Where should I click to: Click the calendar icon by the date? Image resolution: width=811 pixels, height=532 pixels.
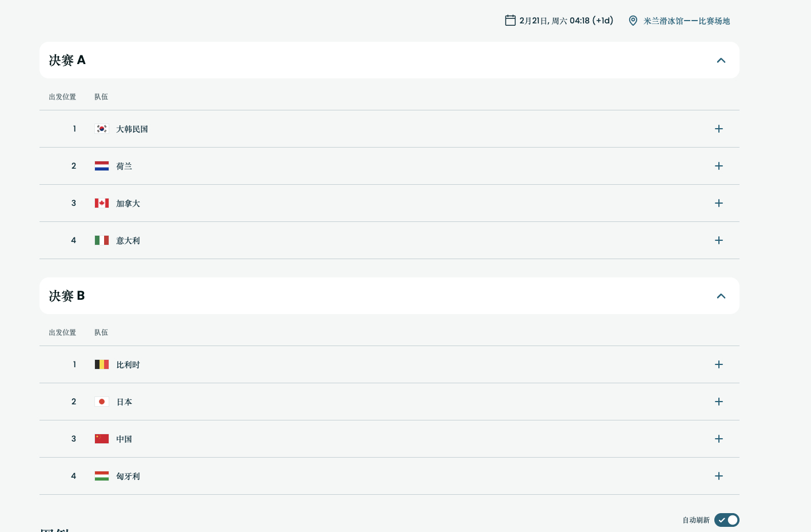coord(510,21)
